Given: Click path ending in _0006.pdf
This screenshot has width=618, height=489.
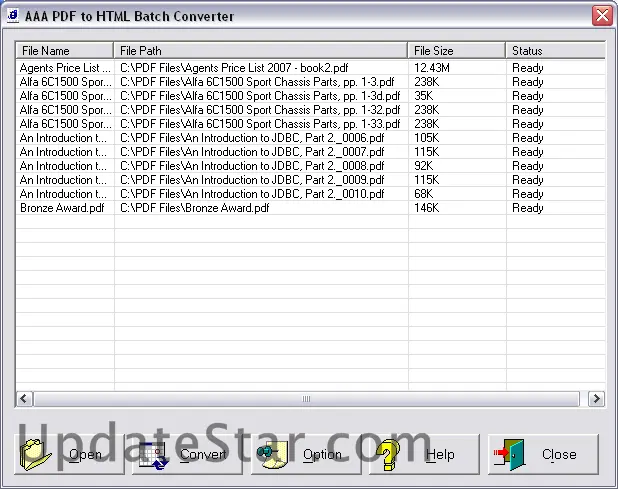Looking at the screenshot, I should [252, 138].
